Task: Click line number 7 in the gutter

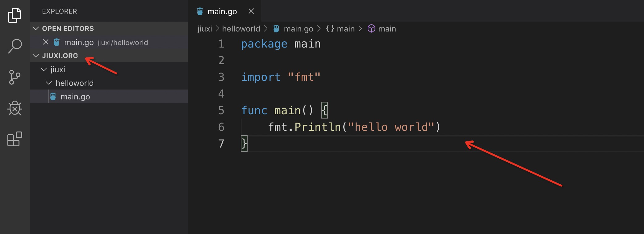Action: pos(221,144)
